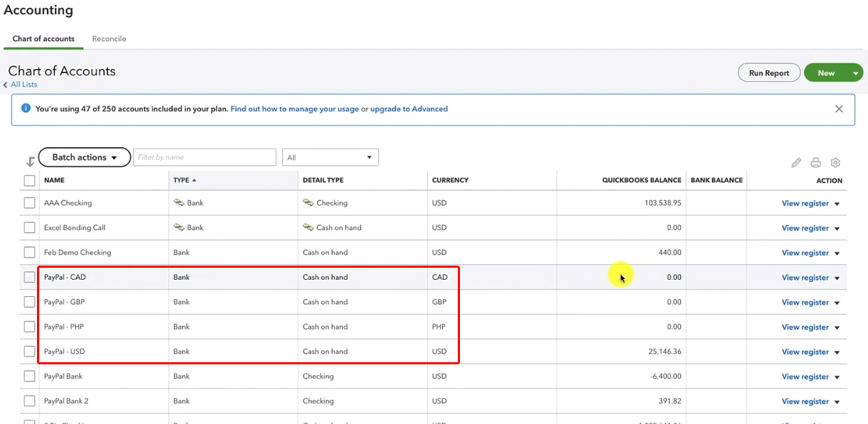Check the PayPal - PHP row checkbox
The height and width of the screenshot is (424, 868).
(29, 327)
